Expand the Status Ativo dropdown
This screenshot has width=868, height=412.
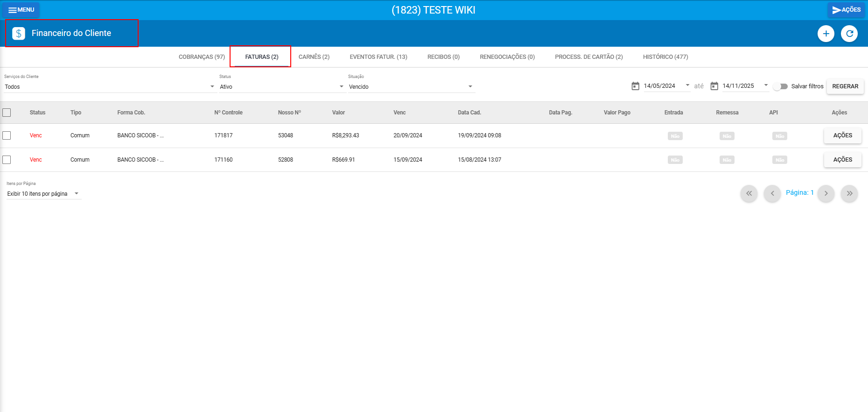coord(282,87)
